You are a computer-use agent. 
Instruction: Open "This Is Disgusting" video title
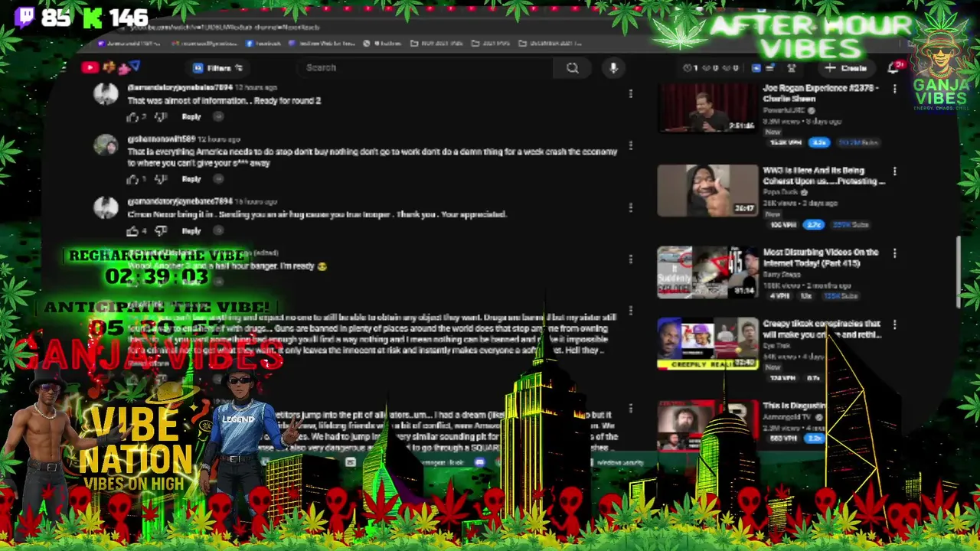click(x=794, y=406)
